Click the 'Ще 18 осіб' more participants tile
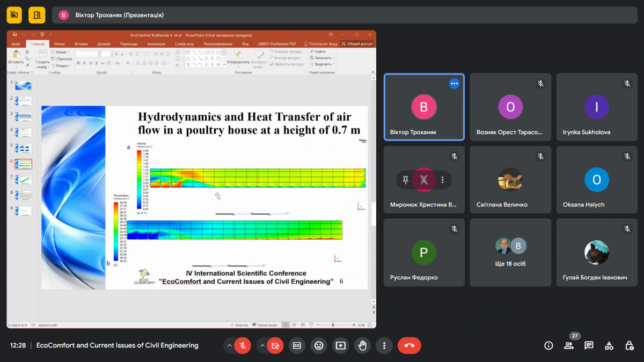 tap(510, 252)
